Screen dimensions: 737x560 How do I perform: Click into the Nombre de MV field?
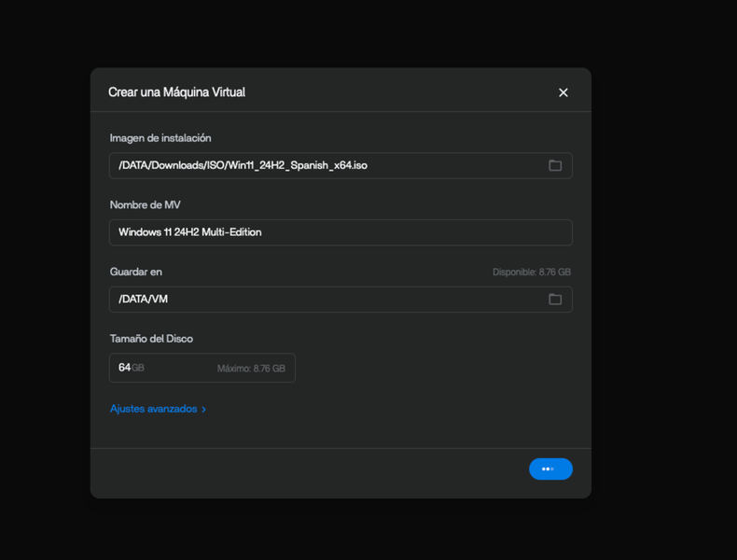(340, 232)
